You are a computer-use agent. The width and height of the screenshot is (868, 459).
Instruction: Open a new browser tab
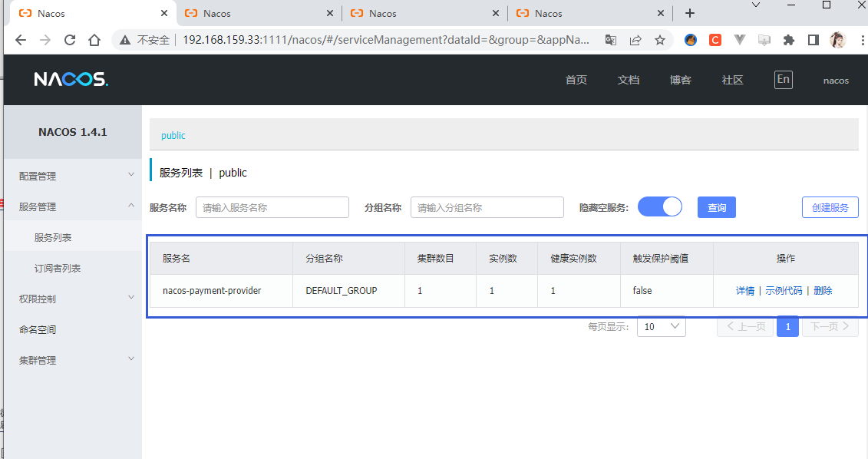tap(690, 13)
